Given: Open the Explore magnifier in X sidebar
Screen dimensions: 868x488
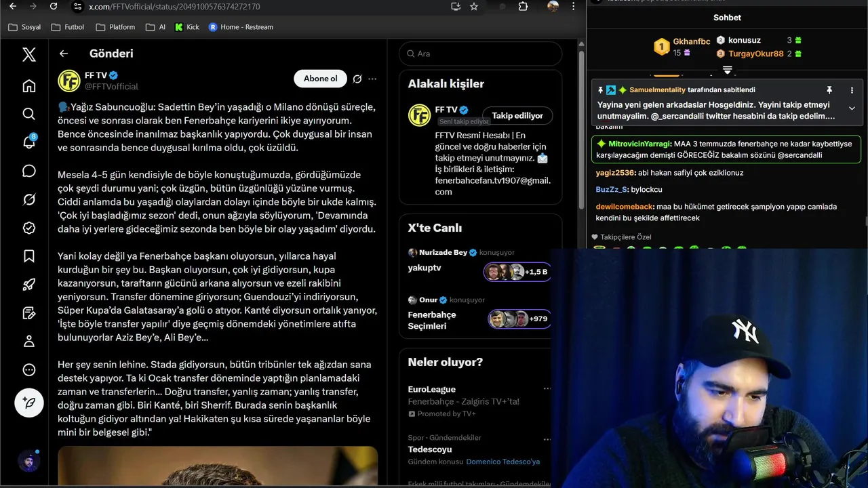Looking at the screenshot, I should coord(28,114).
